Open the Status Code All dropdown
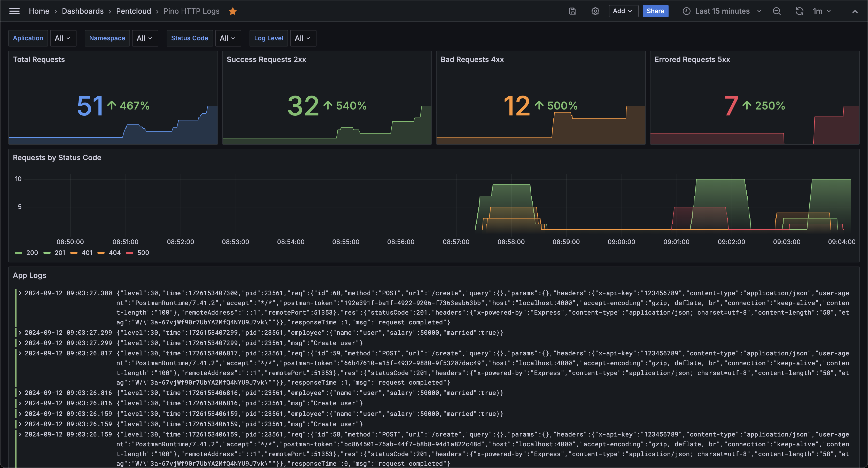The width and height of the screenshot is (868, 468). (228, 38)
